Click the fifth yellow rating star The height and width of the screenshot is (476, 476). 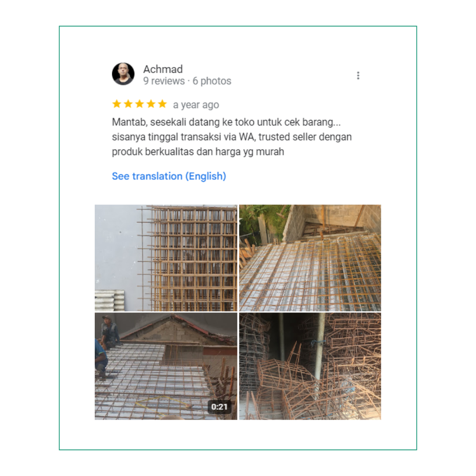point(162,104)
